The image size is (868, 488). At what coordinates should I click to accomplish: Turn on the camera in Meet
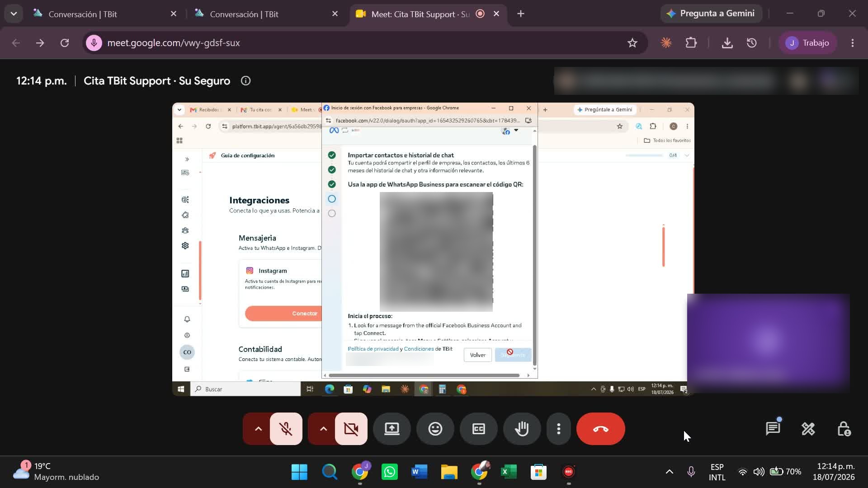351,429
